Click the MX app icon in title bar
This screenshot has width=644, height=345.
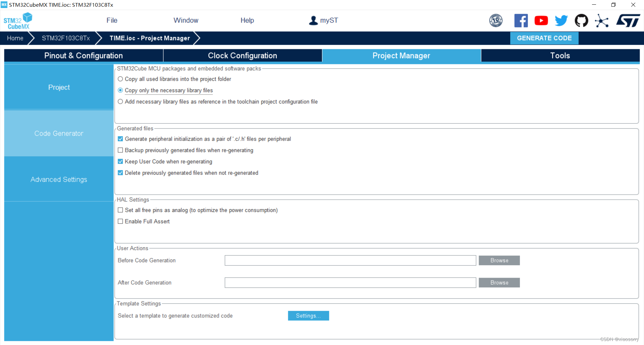[x=4, y=5]
